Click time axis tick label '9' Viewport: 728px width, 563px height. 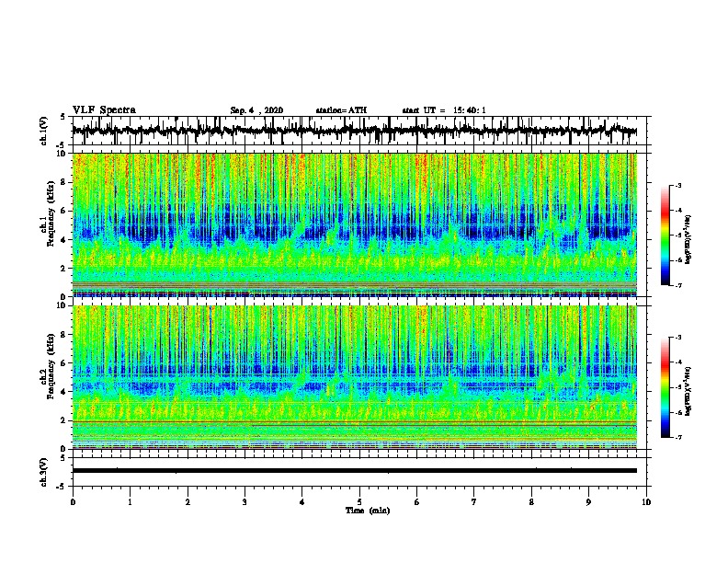[588, 502]
